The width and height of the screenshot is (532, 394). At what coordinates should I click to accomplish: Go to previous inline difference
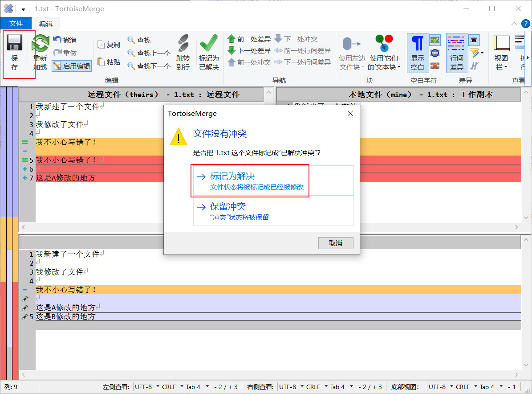pos(302,51)
